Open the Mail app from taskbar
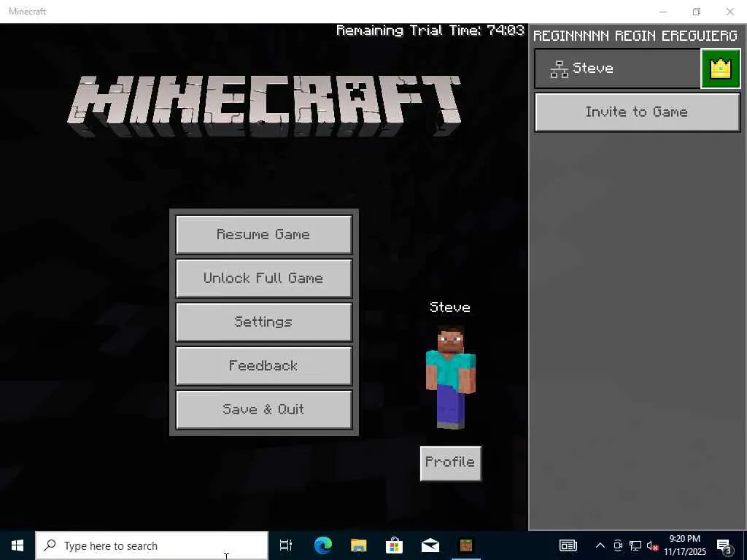This screenshot has height=560, width=747. pos(430,545)
